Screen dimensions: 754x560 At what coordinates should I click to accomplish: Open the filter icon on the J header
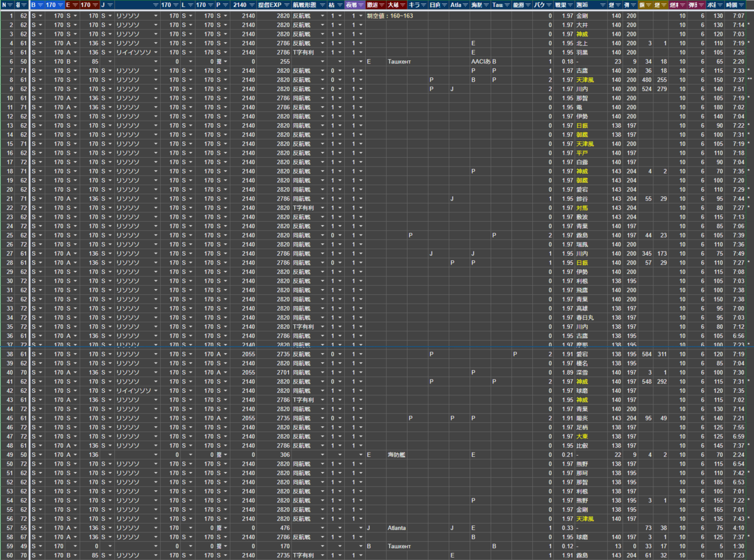point(111,4)
